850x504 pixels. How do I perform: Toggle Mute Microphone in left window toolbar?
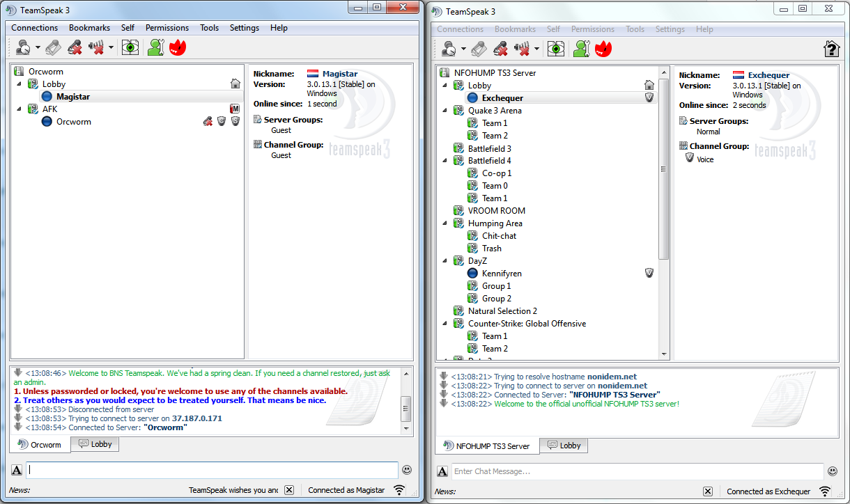point(75,47)
